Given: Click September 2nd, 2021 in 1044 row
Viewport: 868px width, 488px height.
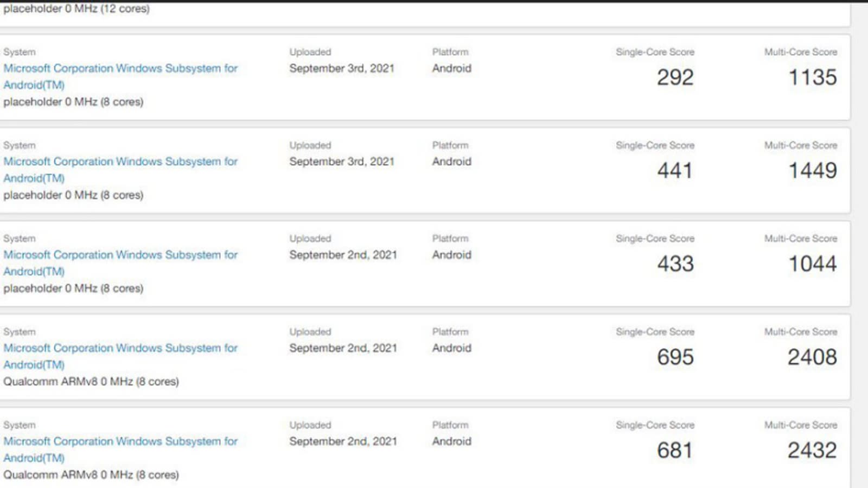Looking at the screenshot, I should [x=343, y=255].
